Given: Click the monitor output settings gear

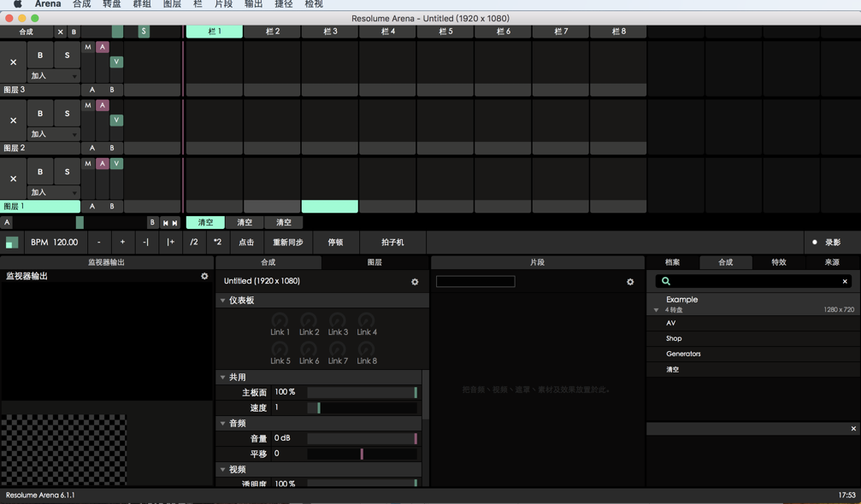Looking at the screenshot, I should coord(204,276).
